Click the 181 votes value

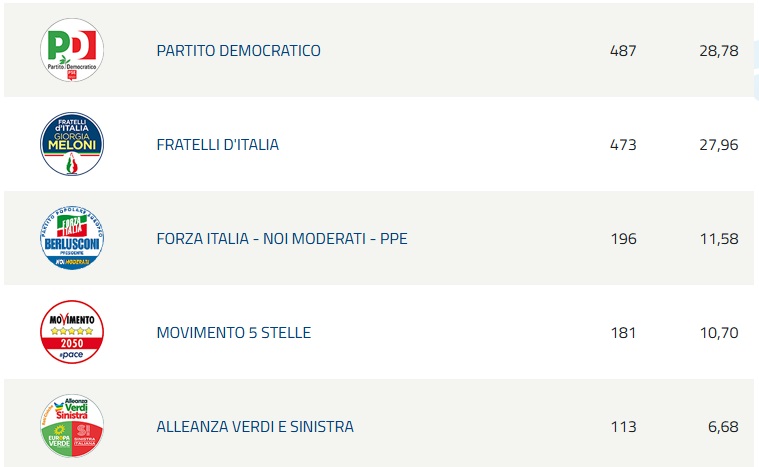click(x=622, y=333)
